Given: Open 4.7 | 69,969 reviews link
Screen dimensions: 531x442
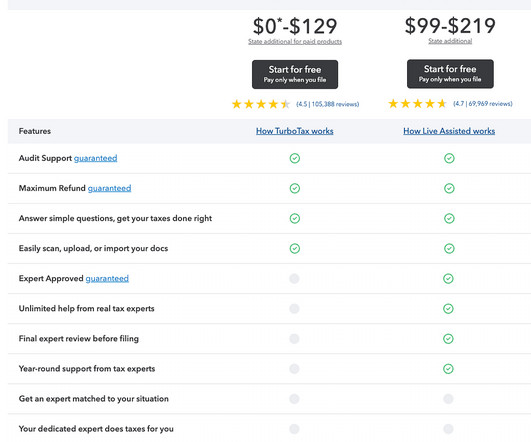Looking at the screenshot, I should [x=483, y=104].
